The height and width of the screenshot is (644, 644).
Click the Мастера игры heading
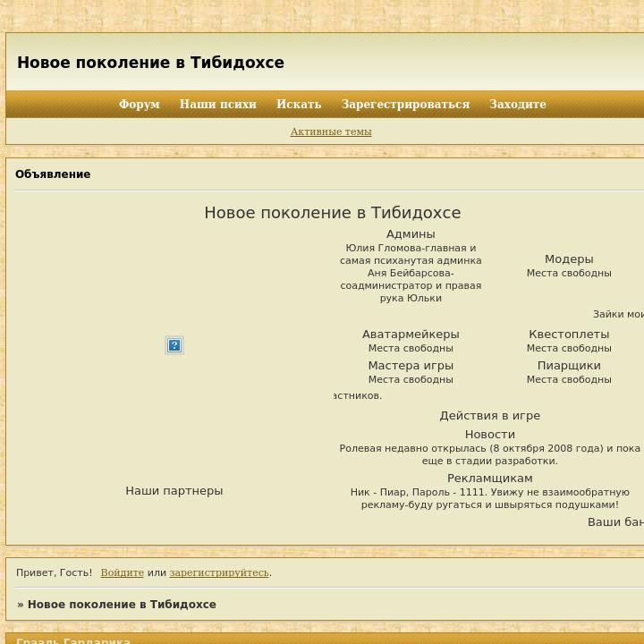pos(411,366)
